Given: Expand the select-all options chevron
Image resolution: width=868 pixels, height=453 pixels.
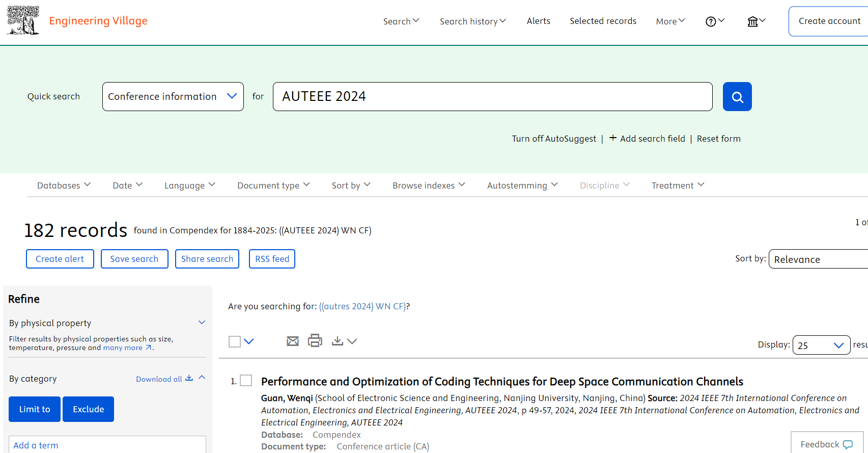Looking at the screenshot, I should click(x=249, y=341).
